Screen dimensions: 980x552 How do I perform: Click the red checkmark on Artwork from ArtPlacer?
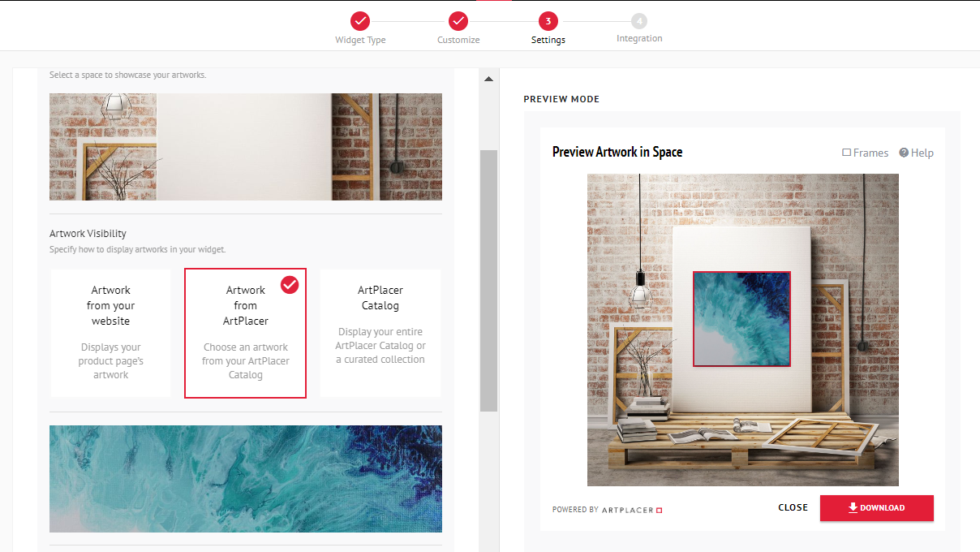[x=290, y=285]
